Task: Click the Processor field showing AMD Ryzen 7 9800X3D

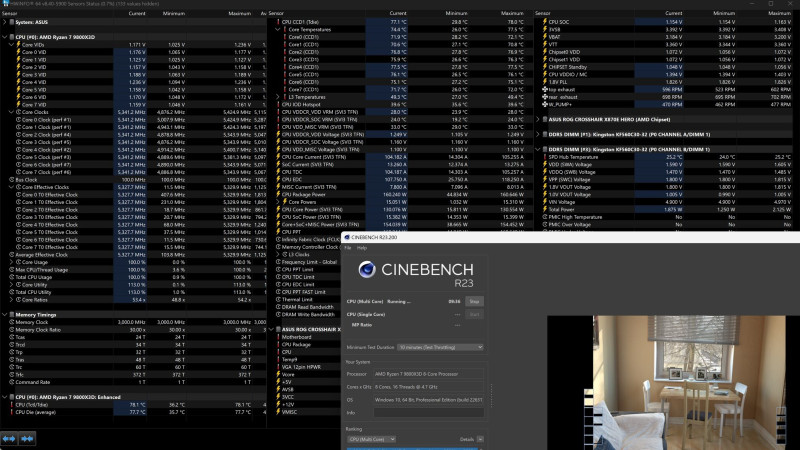Action: click(x=429, y=374)
